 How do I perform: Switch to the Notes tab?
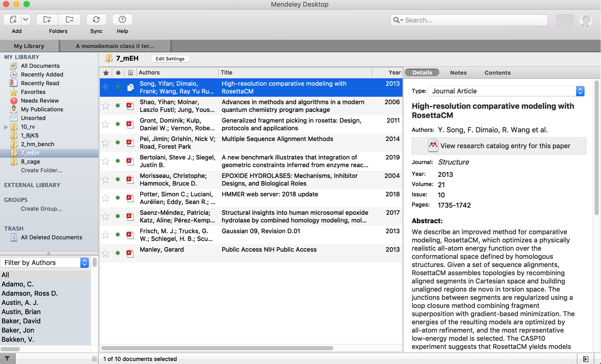[458, 73]
